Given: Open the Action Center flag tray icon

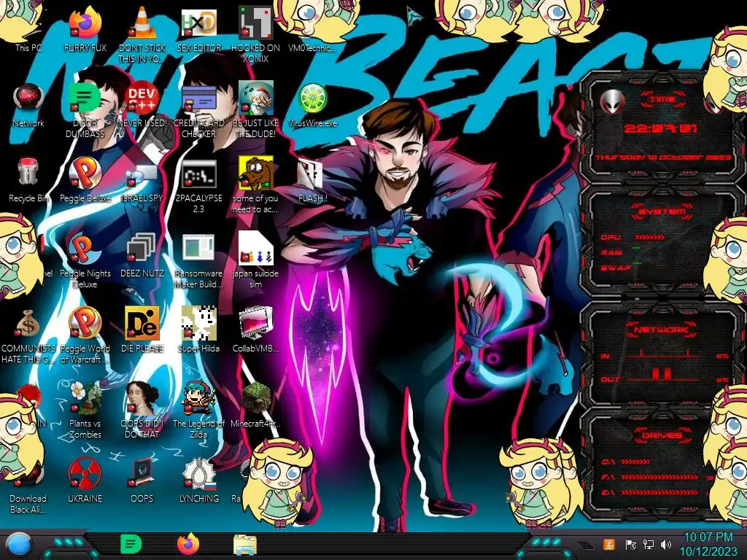Looking at the screenshot, I should 630,544.
